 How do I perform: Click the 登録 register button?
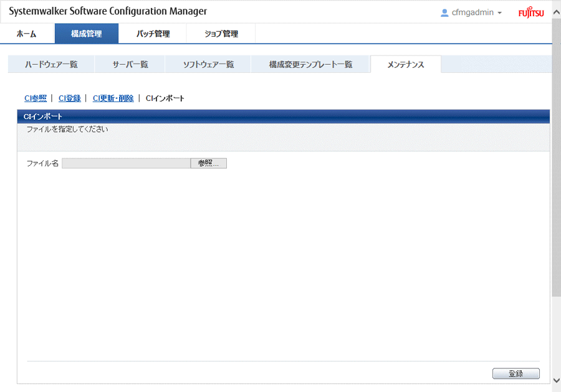point(515,374)
